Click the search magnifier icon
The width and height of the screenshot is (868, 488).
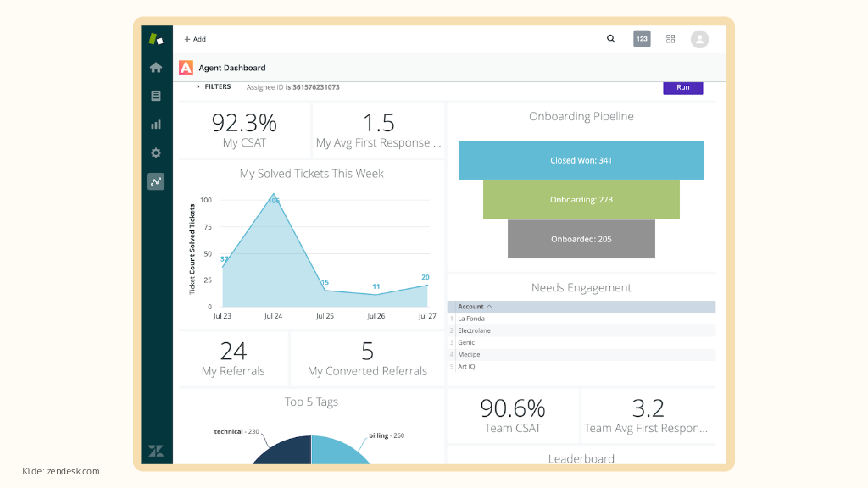pyautogui.click(x=611, y=39)
